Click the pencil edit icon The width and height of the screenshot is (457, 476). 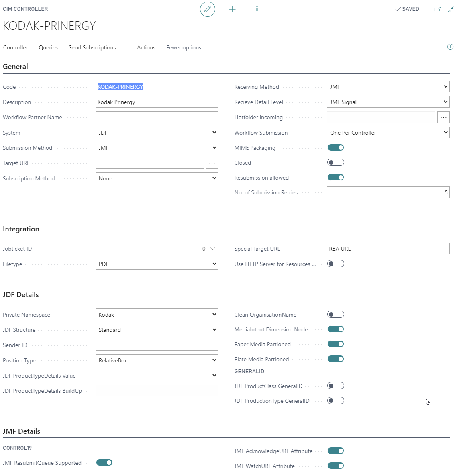pos(208,9)
